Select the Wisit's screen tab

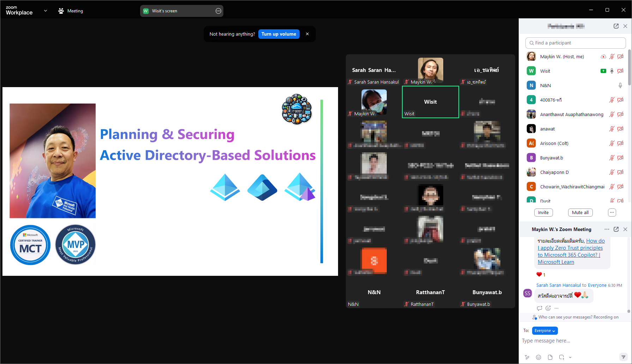pos(181,11)
